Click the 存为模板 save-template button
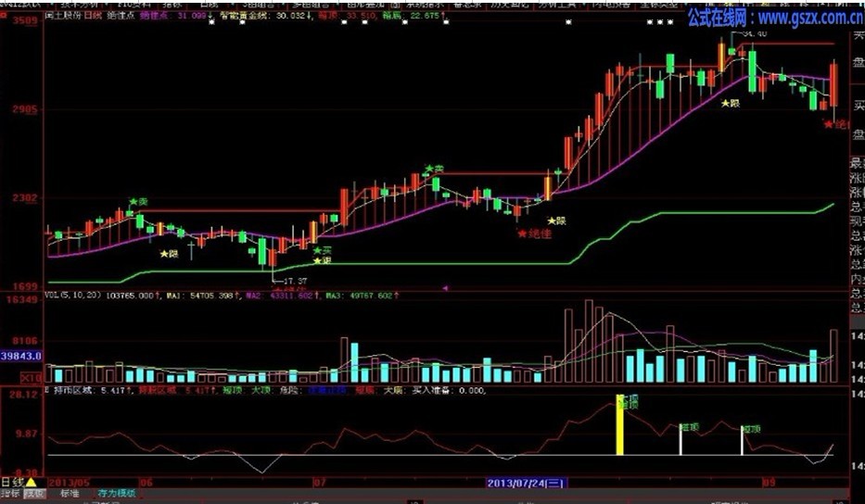The width and height of the screenshot is (865, 504). click(117, 494)
